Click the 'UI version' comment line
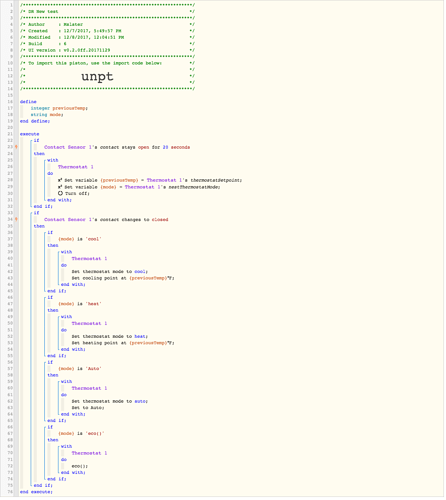 [x=107, y=51]
